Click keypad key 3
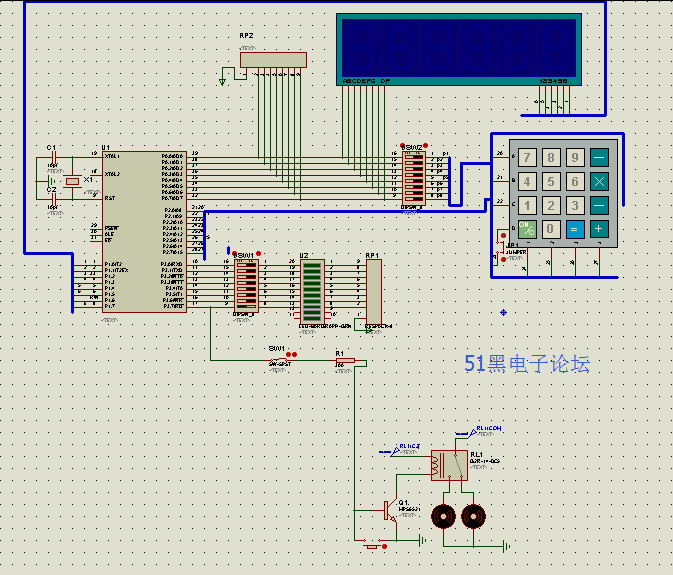The height and width of the screenshot is (575, 673). point(575,206)
